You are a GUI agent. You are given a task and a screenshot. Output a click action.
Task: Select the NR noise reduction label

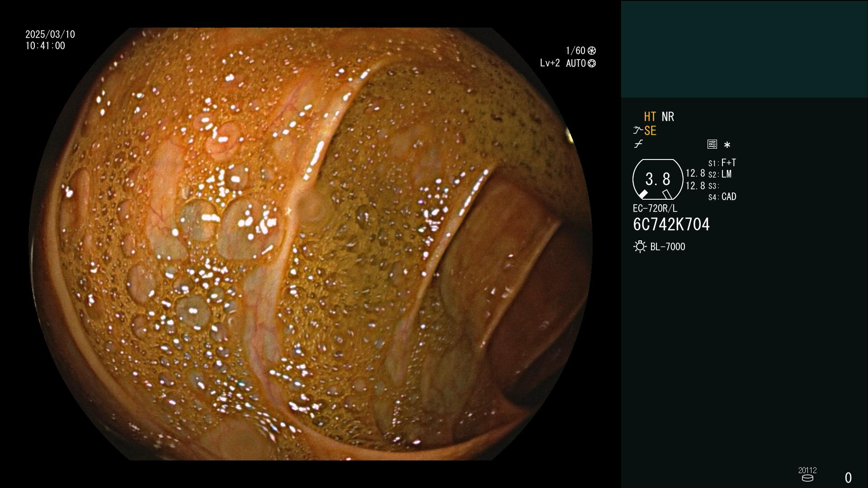(x=668, y=117)
